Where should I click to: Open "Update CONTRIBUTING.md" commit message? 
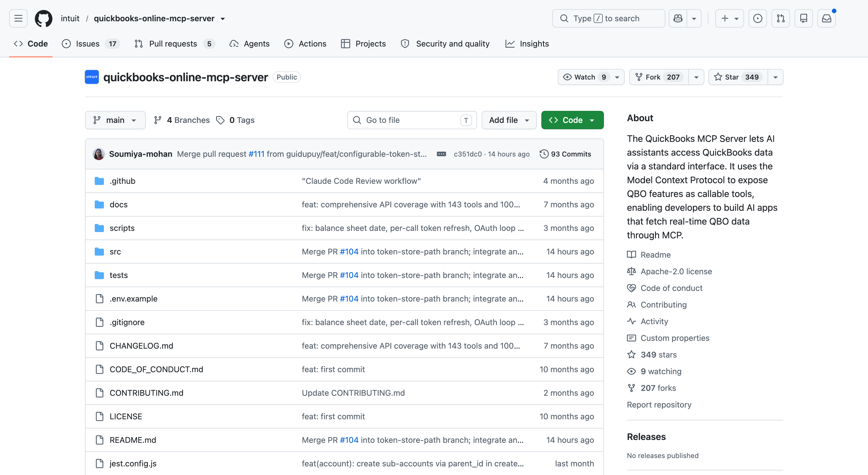353,393
